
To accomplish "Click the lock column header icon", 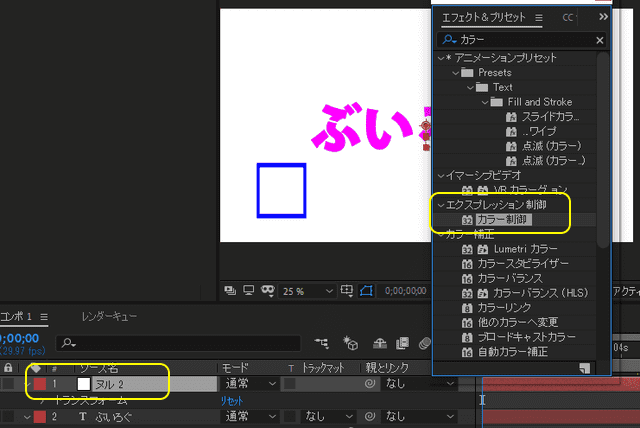I will pos(8,368).
